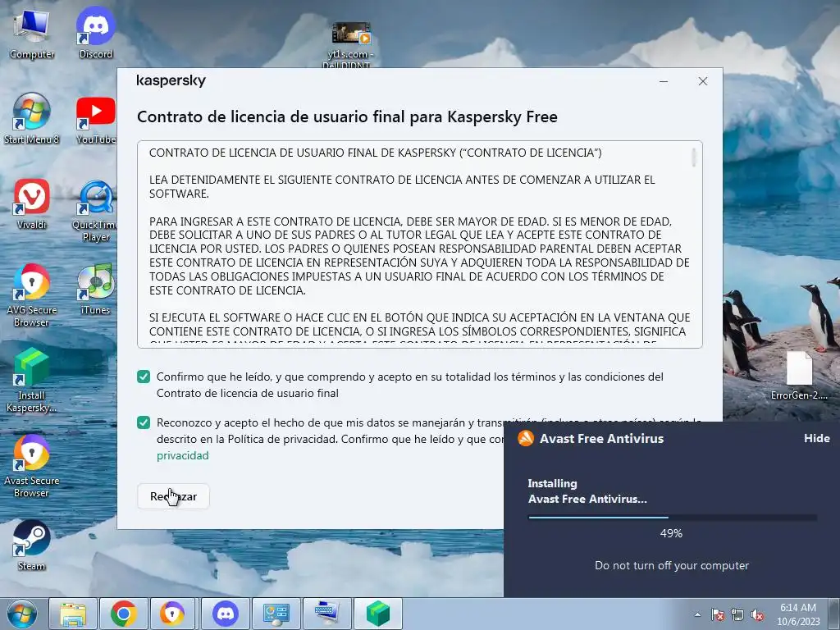Viewport: 840px width, 630px height.
Task: Click the heading 'Contrato de licencia de usuario final para Kaspersky Free'
Action: 347,116
